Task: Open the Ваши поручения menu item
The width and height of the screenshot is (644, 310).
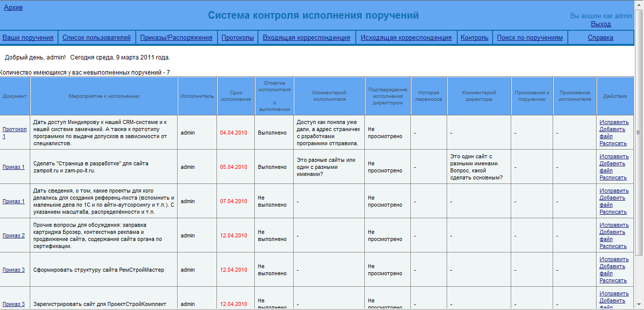Action: [28, 37]
